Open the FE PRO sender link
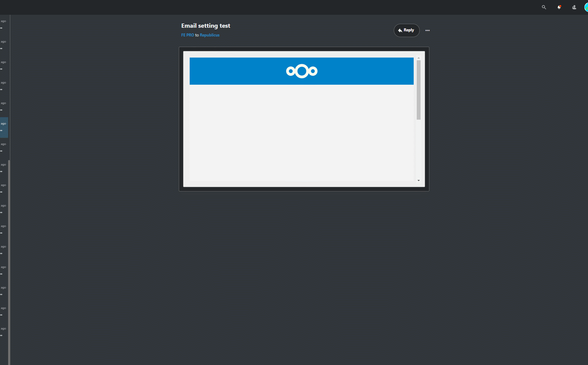 [187, 35]
